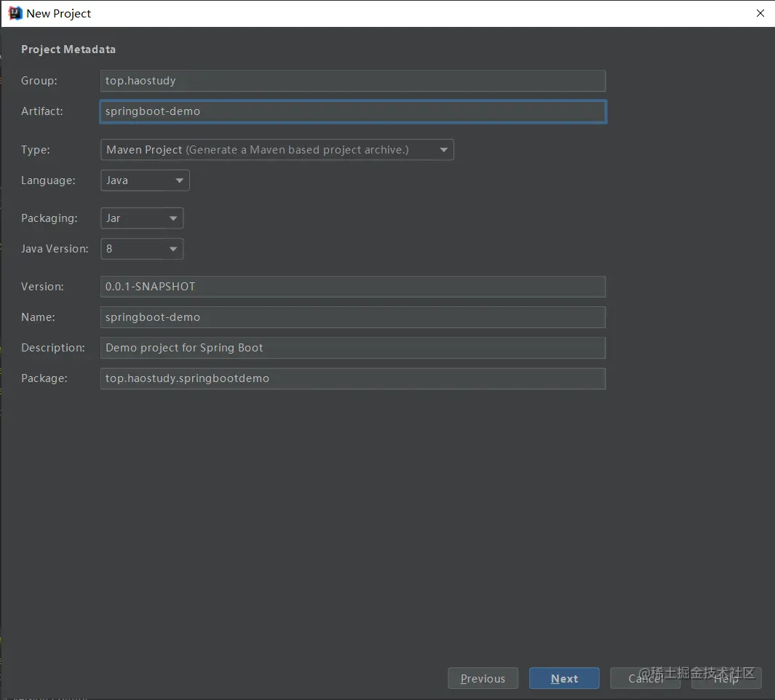This screenshot has width=775, height=700.
Task: Click the Package input field
Action: pos(352,378)
